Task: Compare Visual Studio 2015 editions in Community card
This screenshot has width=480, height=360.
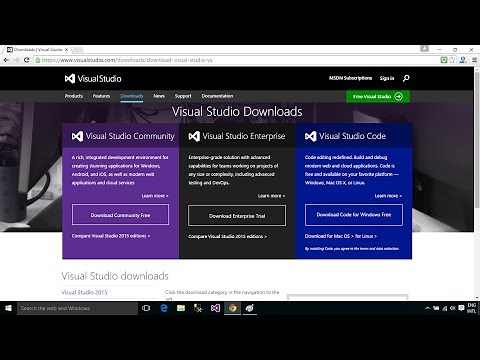Action: (111, 236)
